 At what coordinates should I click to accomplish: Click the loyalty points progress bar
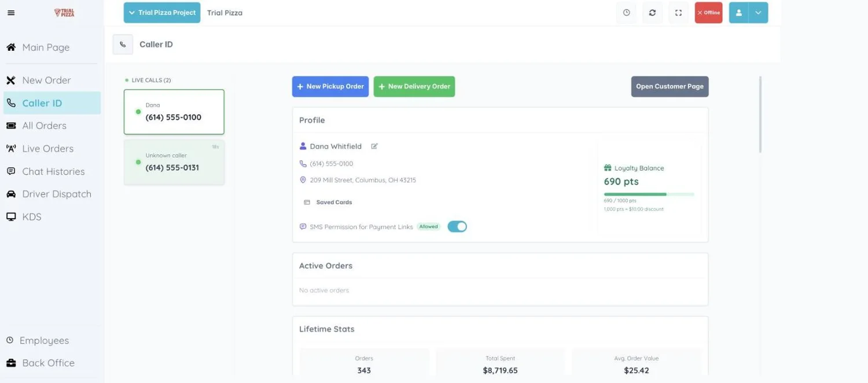pyautogui.click(x=649, y=194)
